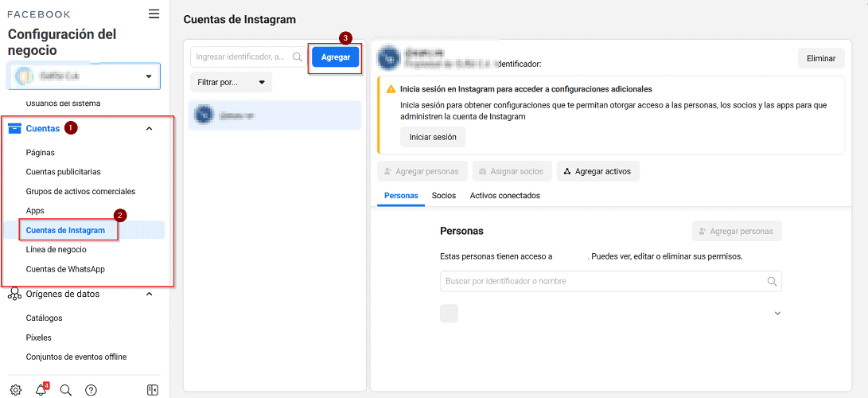Toggle the sidebar panel layout icon
Image resolution: width=868 pixels, height=398 pixels.
coord(152,390)
